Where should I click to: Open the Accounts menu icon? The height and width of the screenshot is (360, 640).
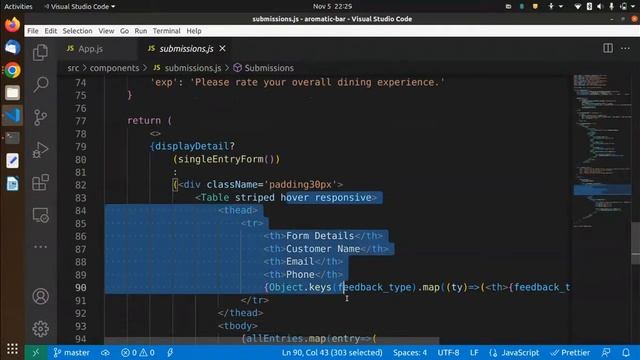(x=40, y=296)
